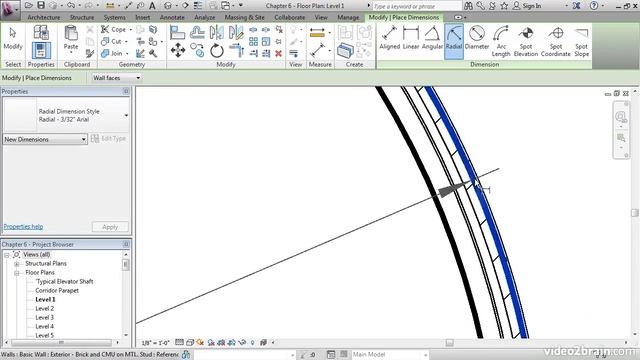Open the Help question mark icon
Image resolution: width=640 pixels, height=360 pixels.
(x=594, y=6)
